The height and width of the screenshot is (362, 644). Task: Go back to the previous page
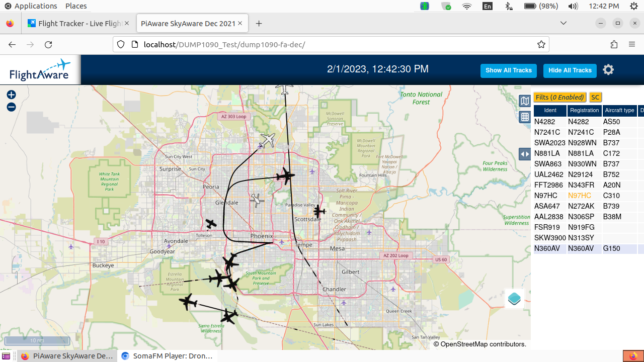12,44
